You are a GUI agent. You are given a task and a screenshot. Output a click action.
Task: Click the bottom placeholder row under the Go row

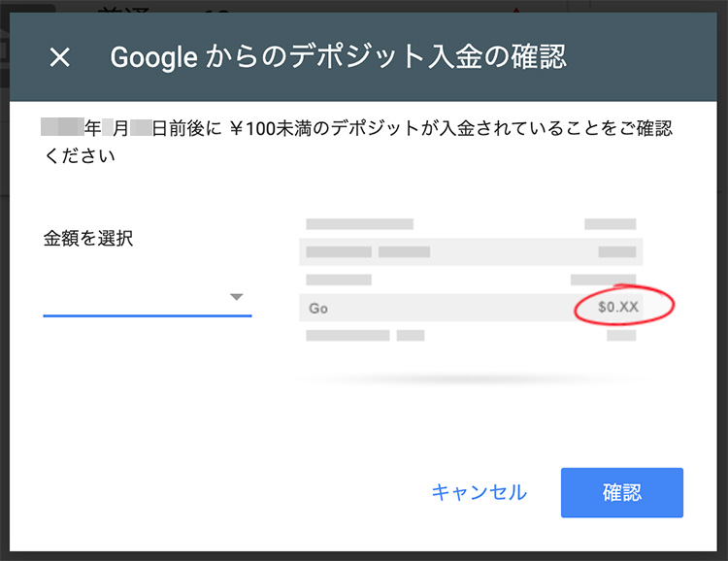coord(471,335)
